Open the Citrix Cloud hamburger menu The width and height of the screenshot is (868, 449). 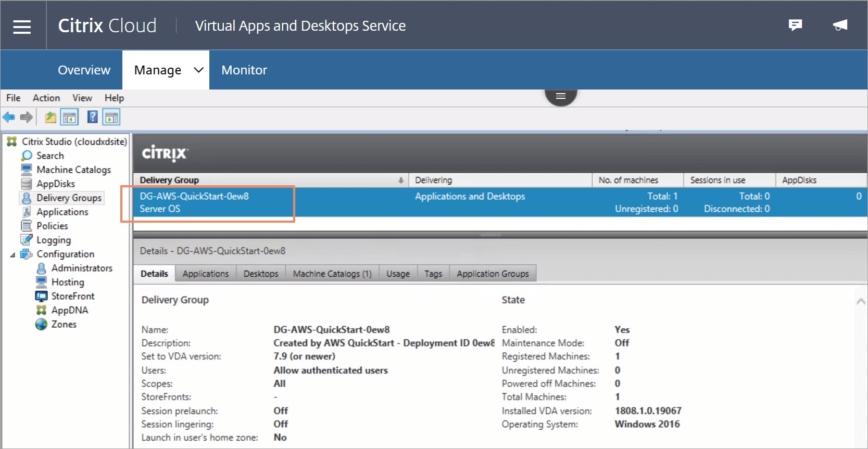click(x=22, y=27)
